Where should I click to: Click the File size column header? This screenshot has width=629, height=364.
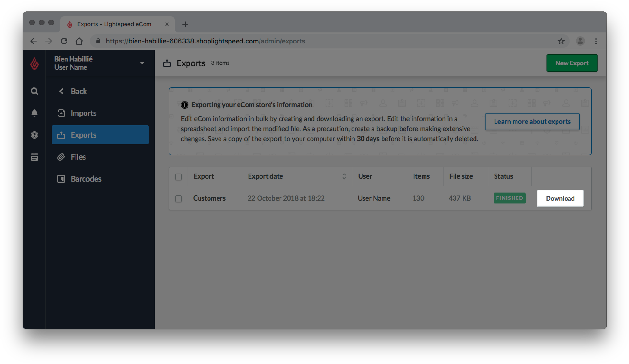(x=461, y=176)
